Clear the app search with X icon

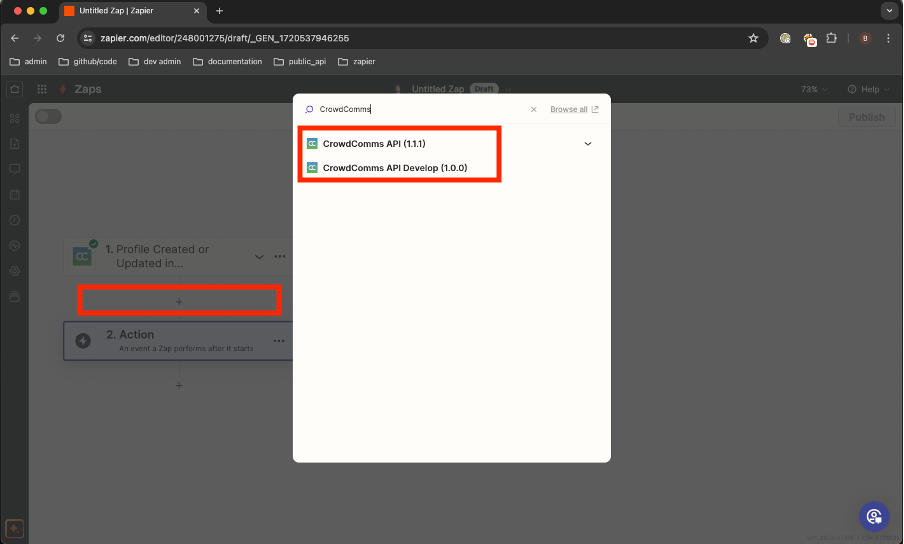[x=533, y=110]
